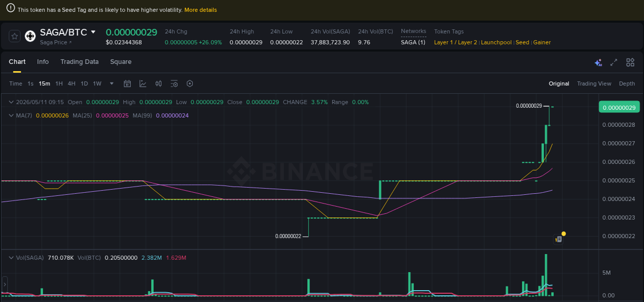This screenshot has height=302, width=644.
Task: Collapse the OHLC data row chevron
Action: point(11,102)
